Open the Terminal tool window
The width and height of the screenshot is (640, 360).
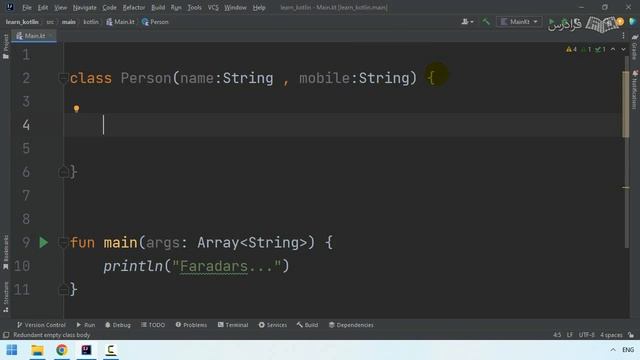[x=233, y=325]
